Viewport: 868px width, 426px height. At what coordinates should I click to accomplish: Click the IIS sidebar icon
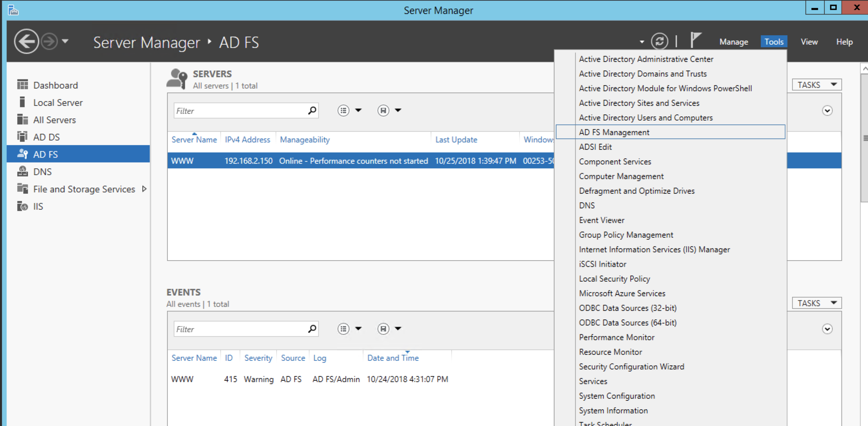point(23,206)
